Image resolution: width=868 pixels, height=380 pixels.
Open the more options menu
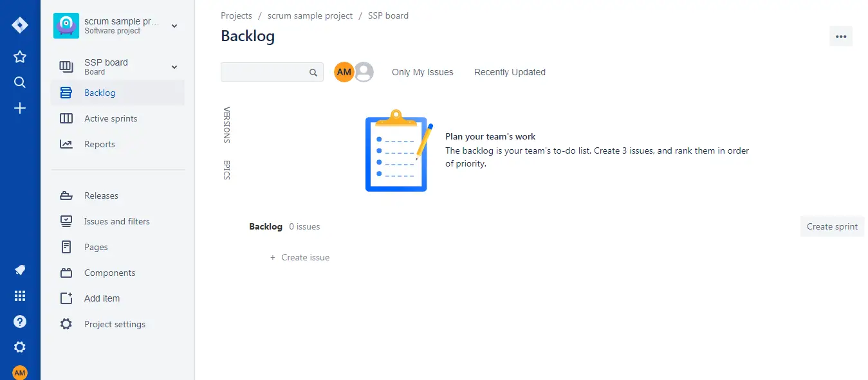[x=840, y=37]
